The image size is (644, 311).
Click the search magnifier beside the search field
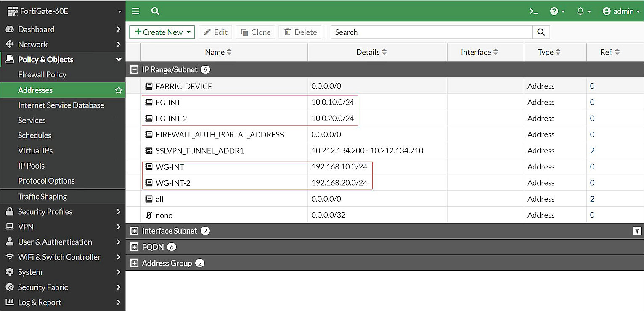(541, 32)
